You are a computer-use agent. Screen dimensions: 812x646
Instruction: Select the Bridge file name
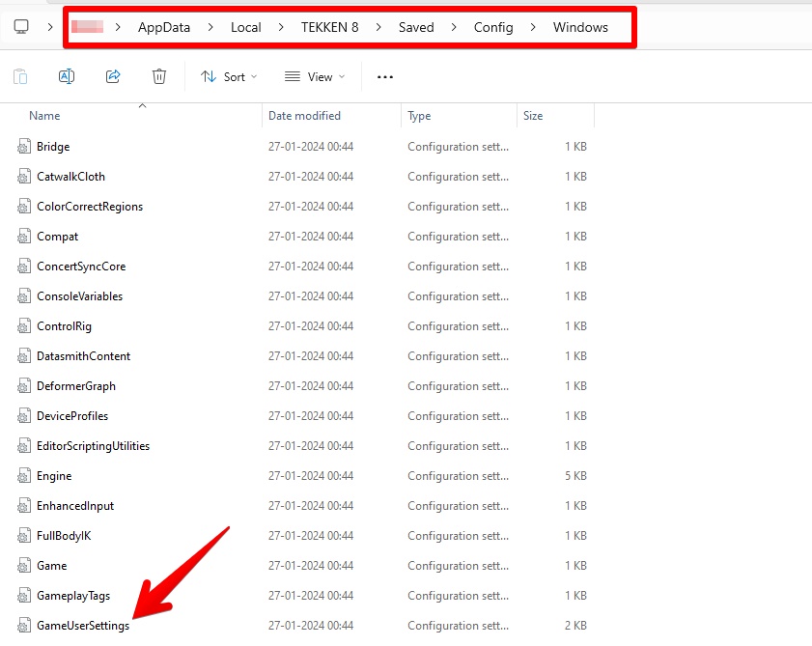53,147
